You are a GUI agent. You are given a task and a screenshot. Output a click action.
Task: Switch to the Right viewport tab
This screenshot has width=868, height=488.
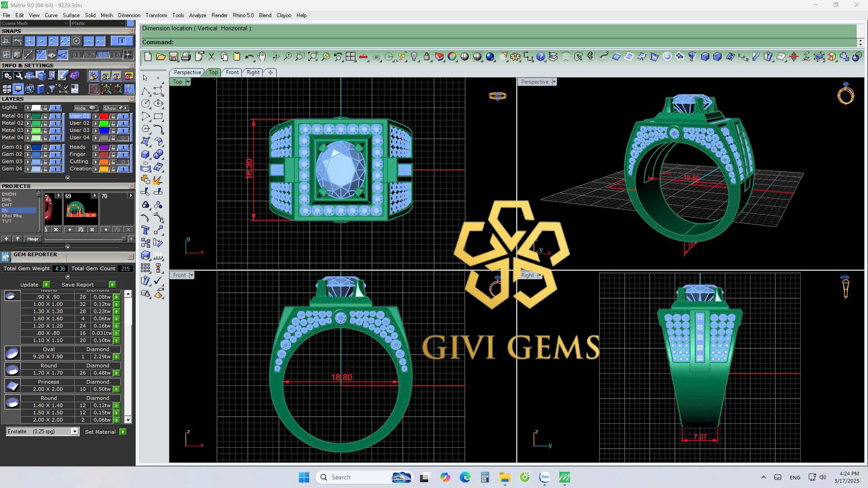pyautogui.click(x=253, y=72)
